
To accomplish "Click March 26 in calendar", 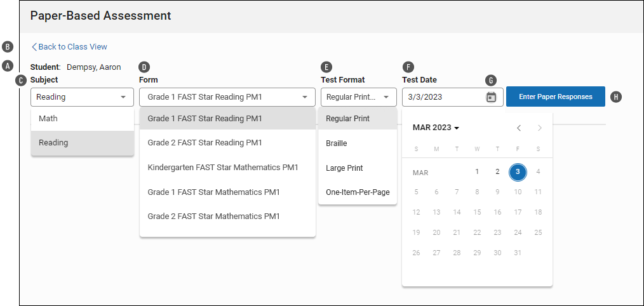I will tap(416, 253).
